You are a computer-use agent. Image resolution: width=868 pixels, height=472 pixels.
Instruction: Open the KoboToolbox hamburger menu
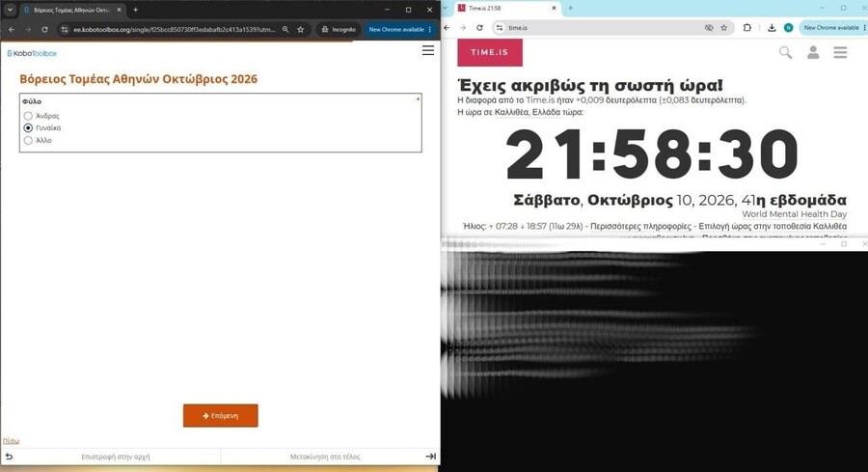(x=428, y=50)
